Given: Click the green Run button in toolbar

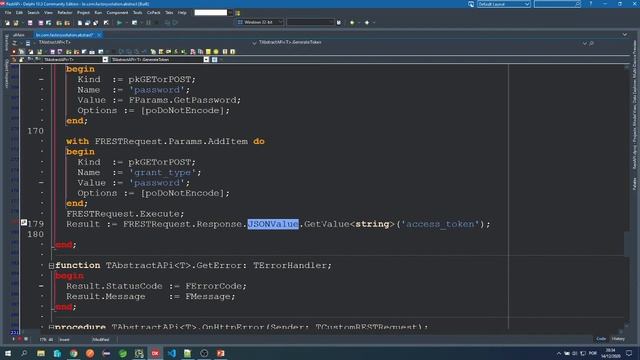Looking at the screenshot, I should tap(119, 22).
